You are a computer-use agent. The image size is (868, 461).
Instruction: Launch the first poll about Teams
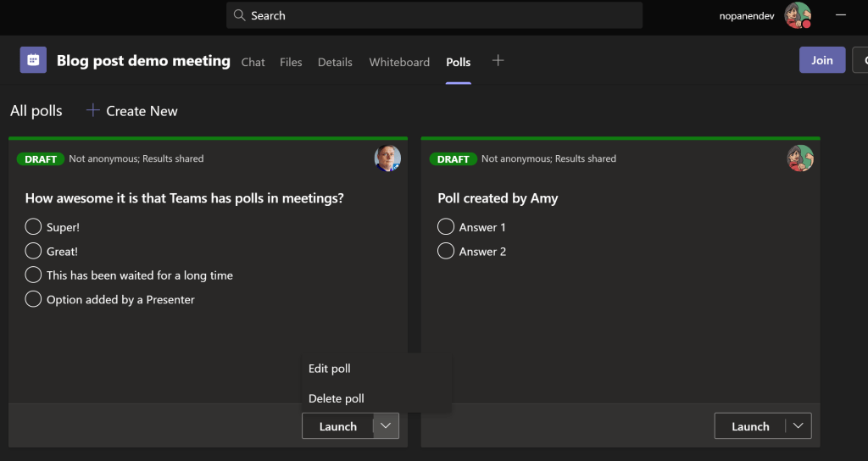point(337,426)
